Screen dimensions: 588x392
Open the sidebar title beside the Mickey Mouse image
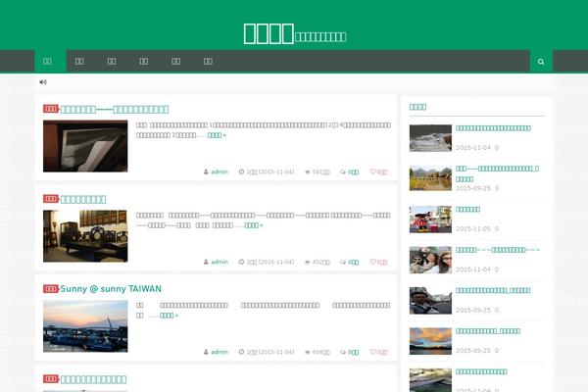coord(468,210)
